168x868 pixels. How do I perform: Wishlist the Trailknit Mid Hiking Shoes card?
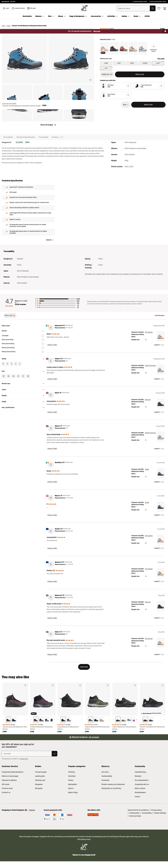coord(108,685)
